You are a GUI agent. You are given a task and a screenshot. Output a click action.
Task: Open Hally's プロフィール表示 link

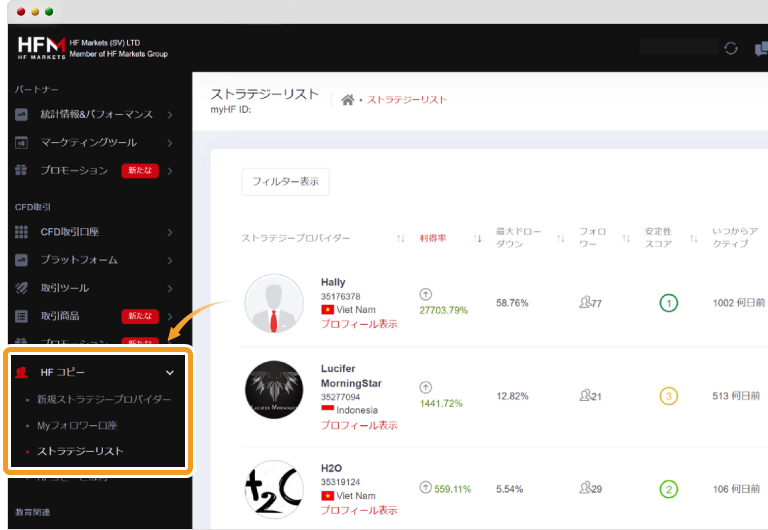point(359,324)
